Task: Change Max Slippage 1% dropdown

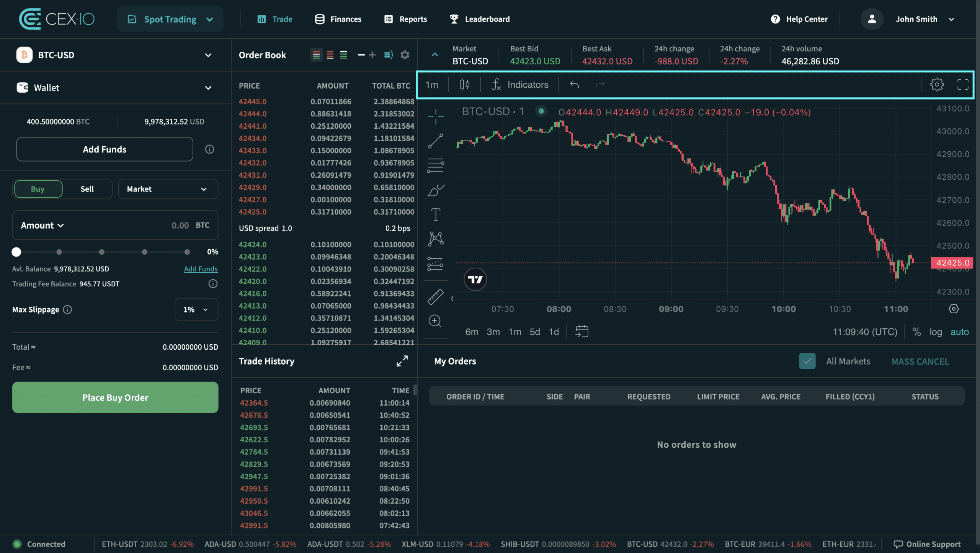Action: pos(196,309)
